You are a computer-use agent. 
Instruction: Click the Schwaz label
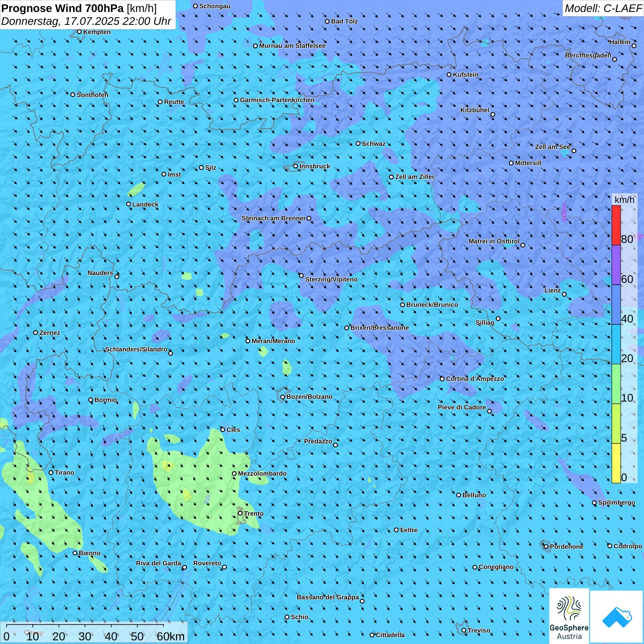(x=374, y=144)
